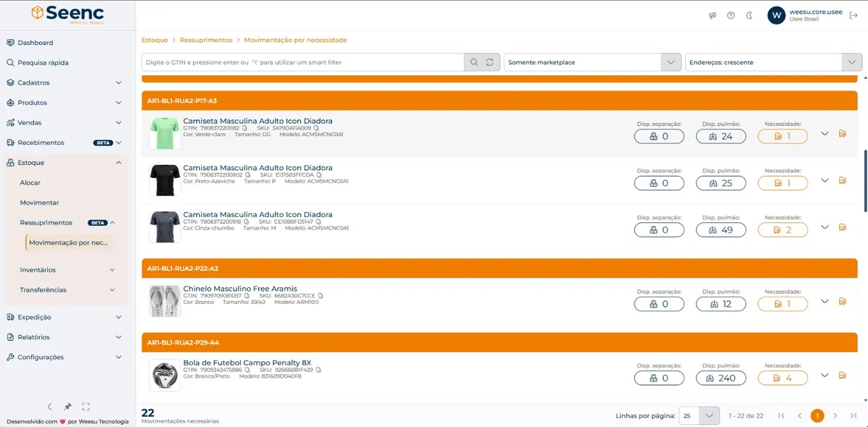Click move icon for Verde-claro Camiseta row

(x=843, y=134)
